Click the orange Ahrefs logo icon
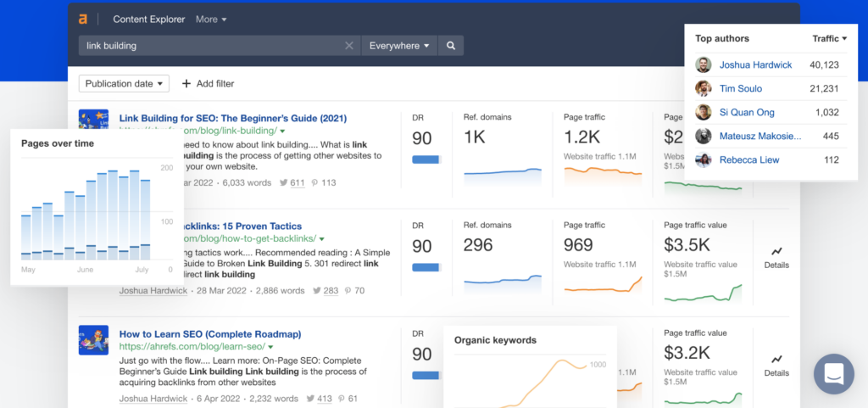 click(82, 20)
